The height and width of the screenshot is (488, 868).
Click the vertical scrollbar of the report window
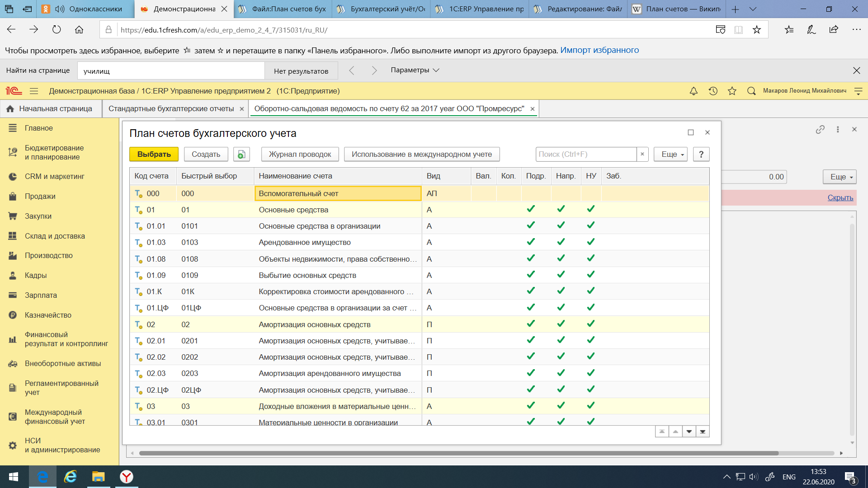(852, 330)
